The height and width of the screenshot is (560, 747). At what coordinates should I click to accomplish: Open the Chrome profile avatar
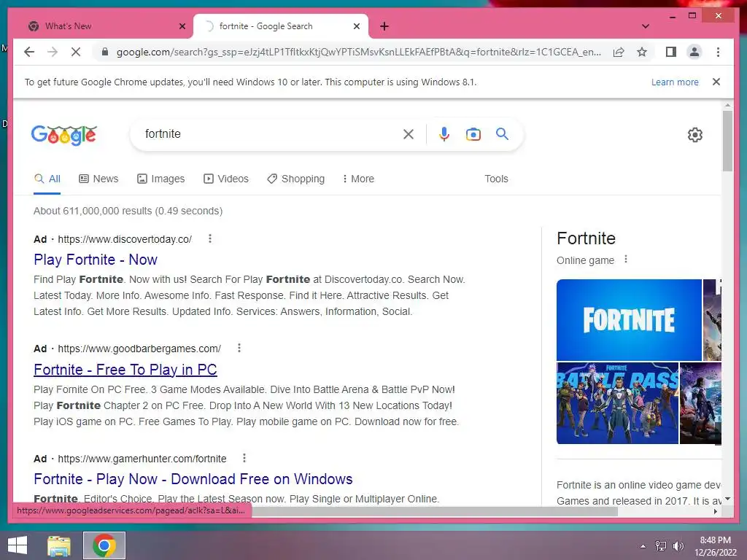[x=694, y=52]
